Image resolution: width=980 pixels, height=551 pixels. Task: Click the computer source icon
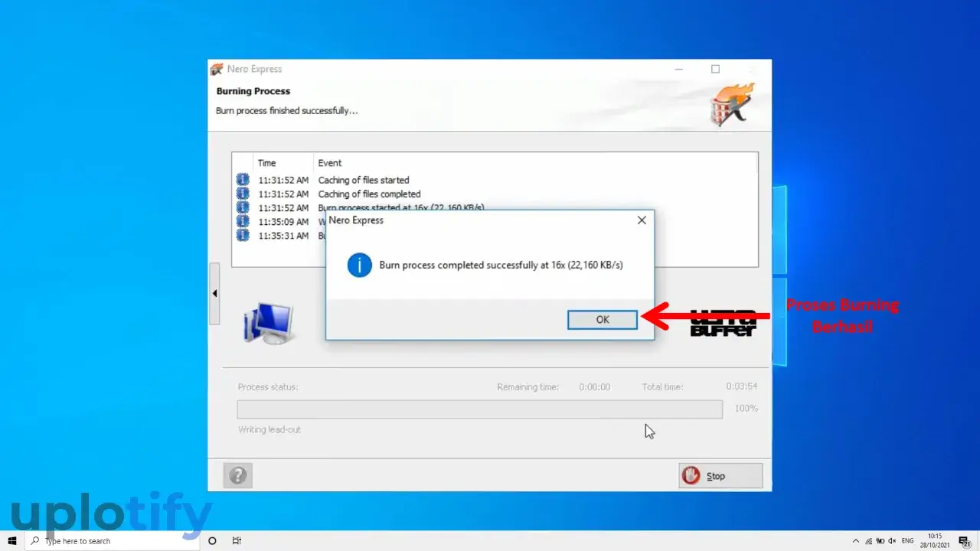pos(268,322)
